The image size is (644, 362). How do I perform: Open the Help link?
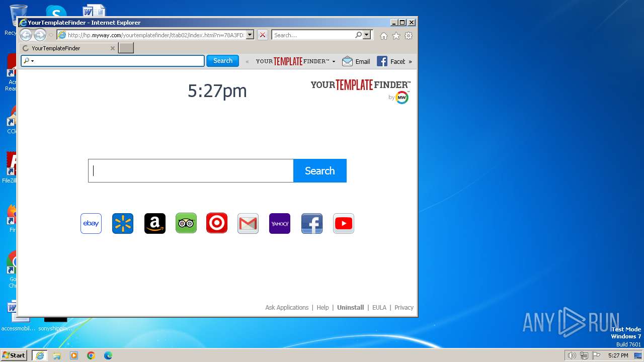[323, 308]
